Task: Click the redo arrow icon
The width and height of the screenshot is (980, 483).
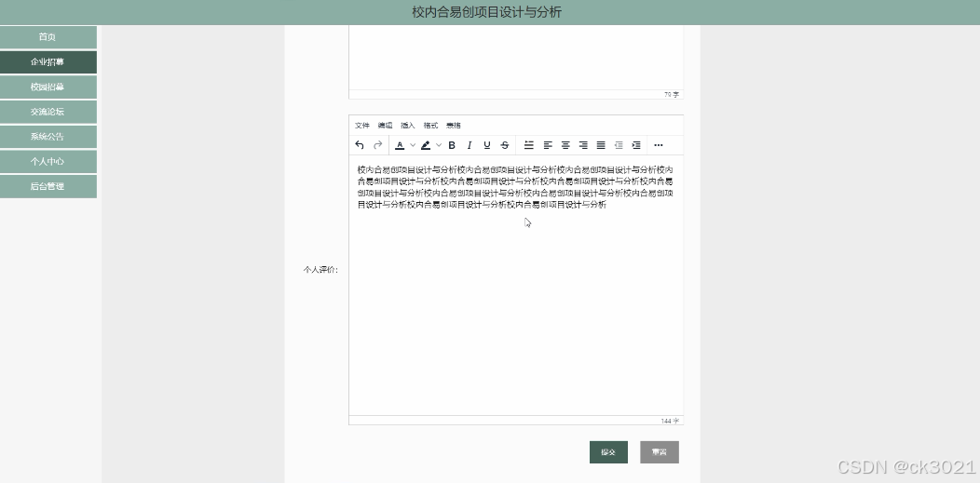Action: pyautogui.click(x=377, y=145)
